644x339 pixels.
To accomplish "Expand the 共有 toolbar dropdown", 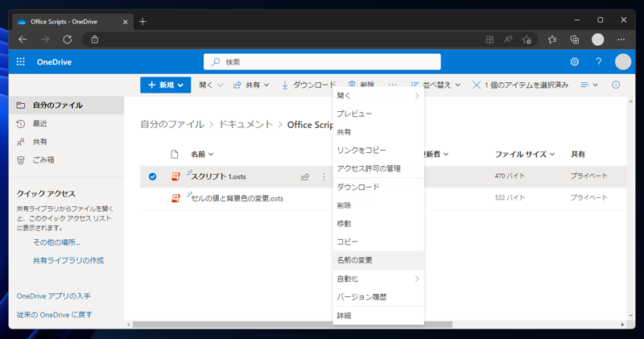I will 266,85.
